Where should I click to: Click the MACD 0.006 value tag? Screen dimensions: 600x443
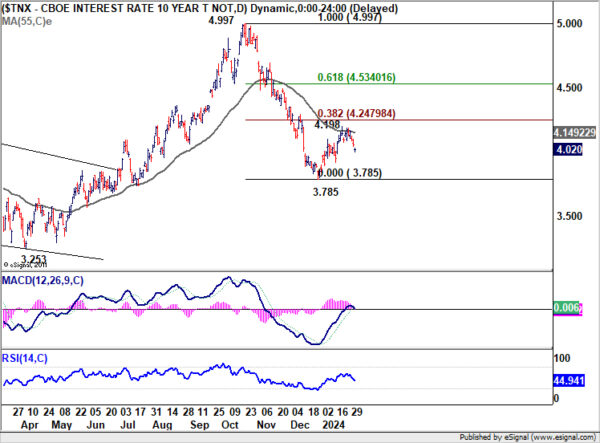click(568, 308)
